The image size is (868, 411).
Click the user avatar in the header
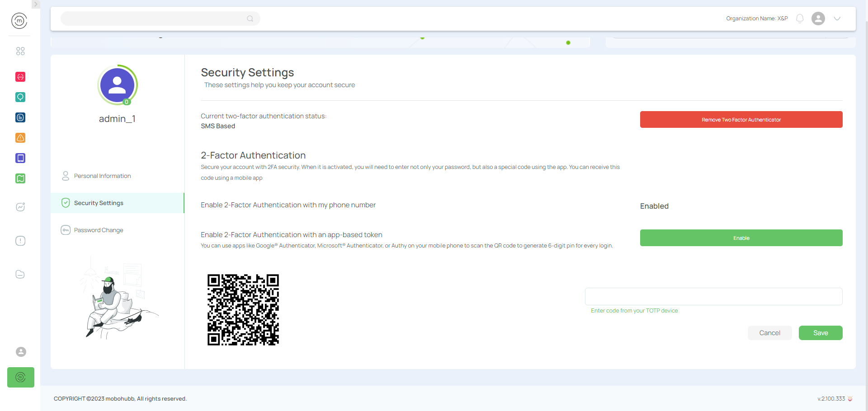[818, 19]
